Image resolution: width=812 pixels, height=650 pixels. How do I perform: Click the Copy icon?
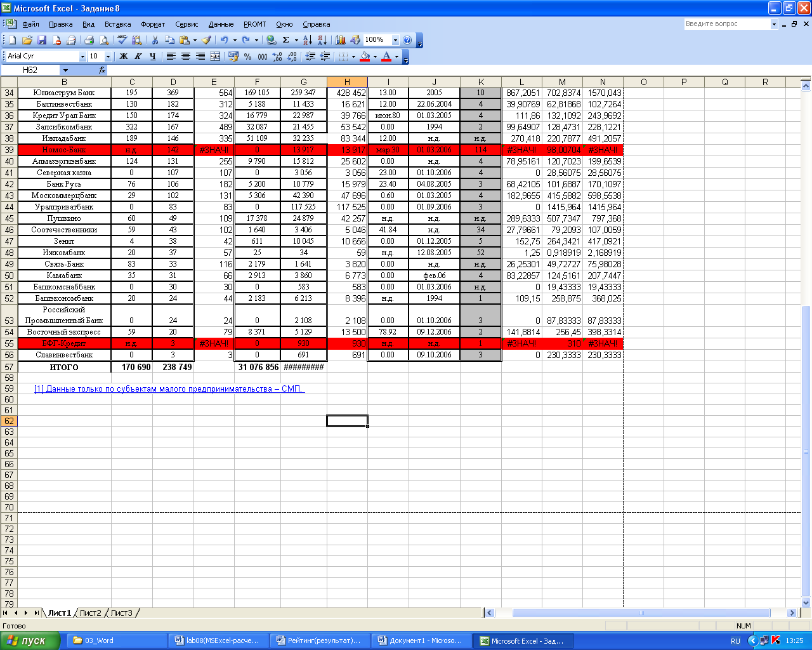coord(169,40)
